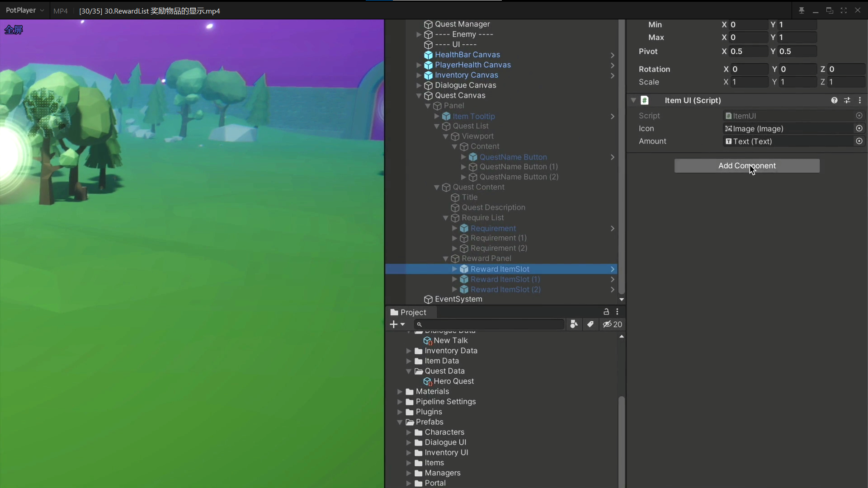
Task: Open object picker for Icon field
Action: (x=859, y=129)
